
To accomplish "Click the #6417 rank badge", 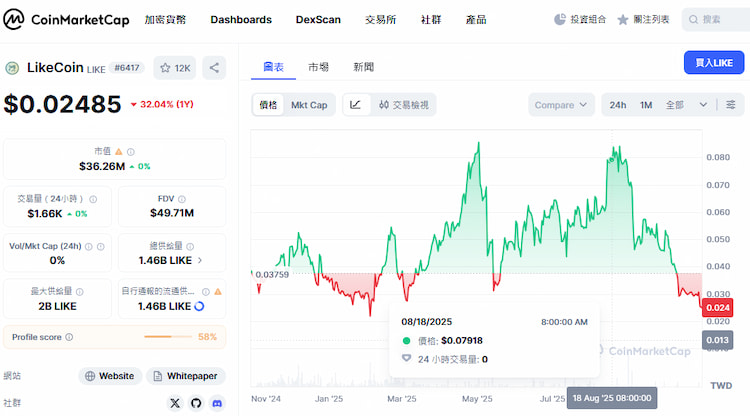I will pyautogui.click(x=127, y=68).
